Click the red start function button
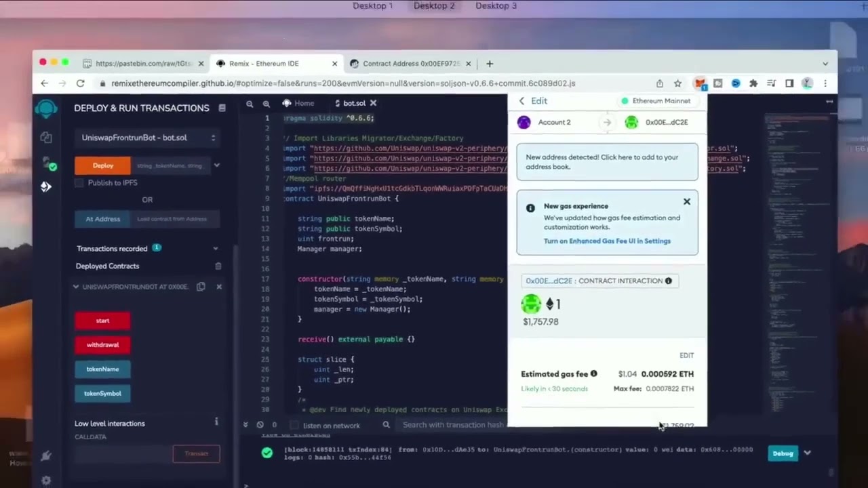The height and width of the screenshot is (488, 868). (102, 321)
